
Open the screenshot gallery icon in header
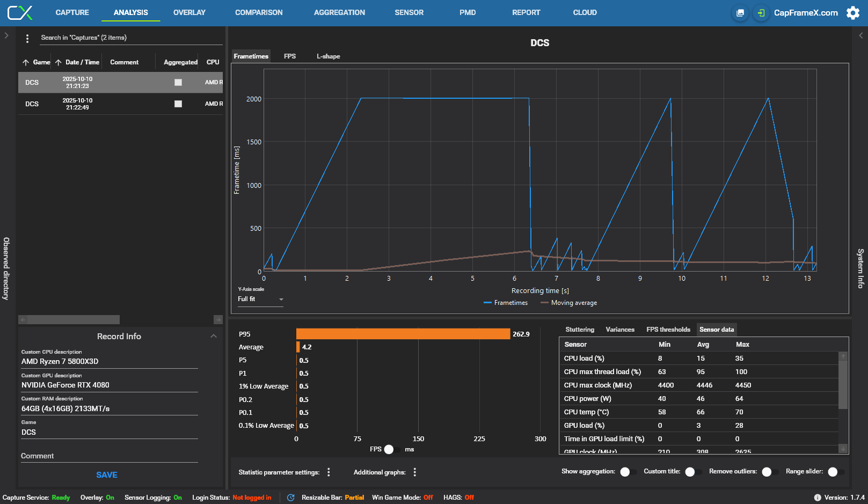tap(740, 13)
